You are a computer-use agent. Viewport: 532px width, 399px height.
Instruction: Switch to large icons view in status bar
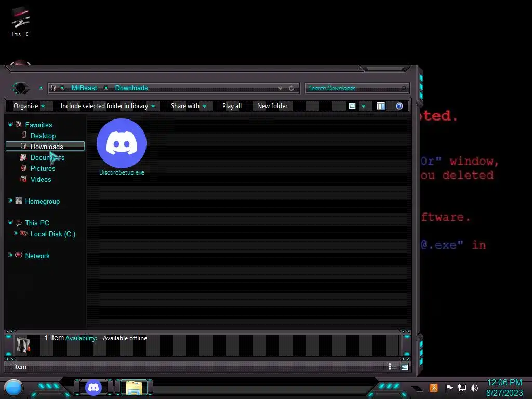click(x=404, y=367)
